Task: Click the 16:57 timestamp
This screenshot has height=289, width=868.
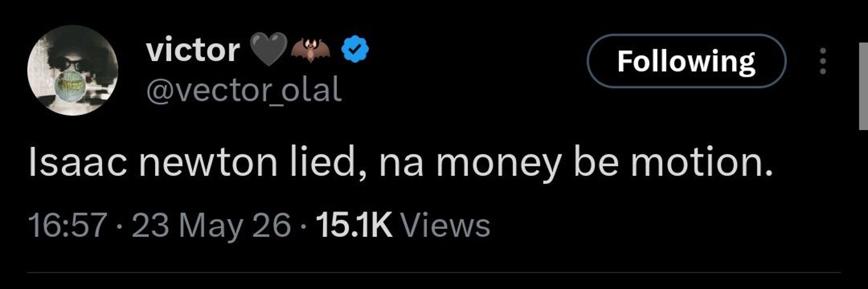Action: (x=67, y=225)
